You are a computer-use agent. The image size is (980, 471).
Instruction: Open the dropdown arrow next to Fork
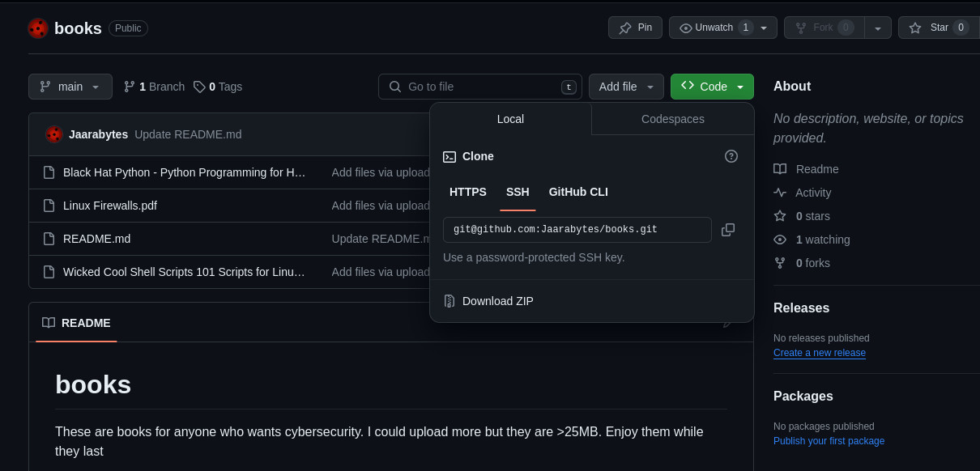(x=878, y=28)
